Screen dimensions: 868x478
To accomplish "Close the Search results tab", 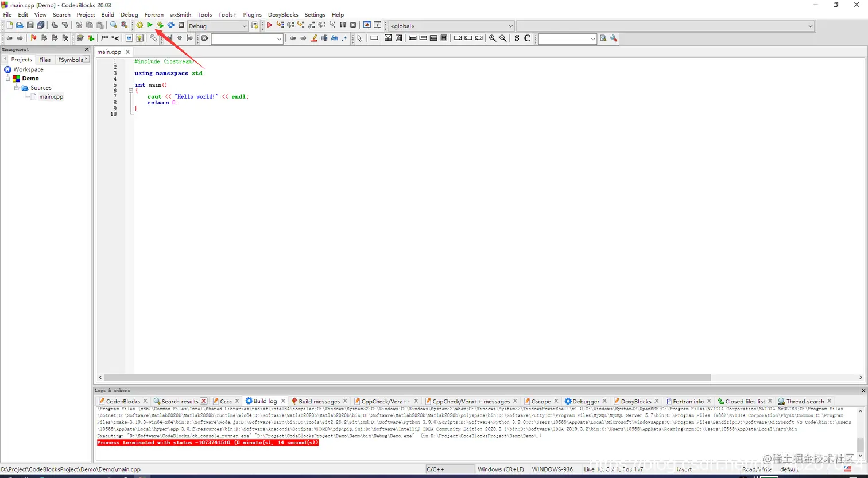I will point(204,401).
